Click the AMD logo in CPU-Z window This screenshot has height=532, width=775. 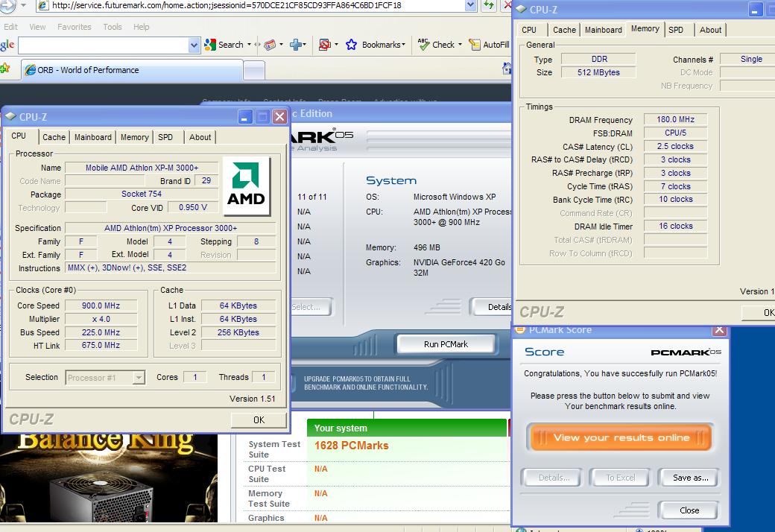246,186
